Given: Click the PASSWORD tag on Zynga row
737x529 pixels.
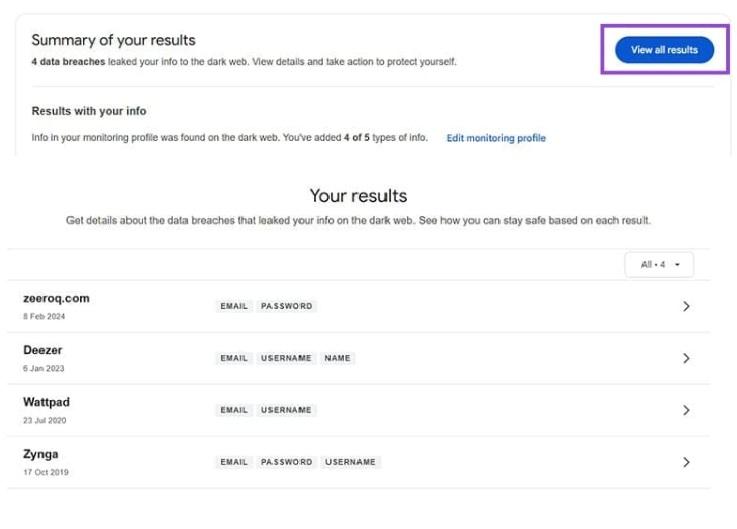Looking at the screenshot, I should [x=286, y=462].
